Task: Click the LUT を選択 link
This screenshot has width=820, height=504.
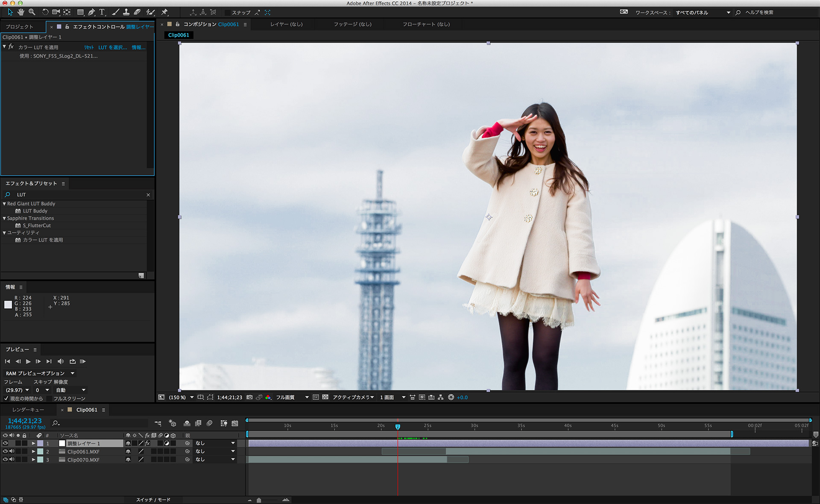Action: 112,47
